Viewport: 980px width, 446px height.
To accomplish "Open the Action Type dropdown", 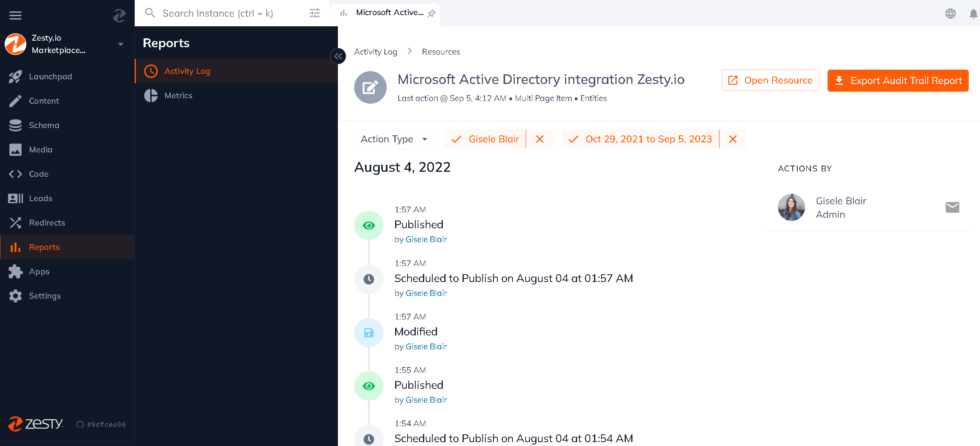I will click(x=395, y=139).
